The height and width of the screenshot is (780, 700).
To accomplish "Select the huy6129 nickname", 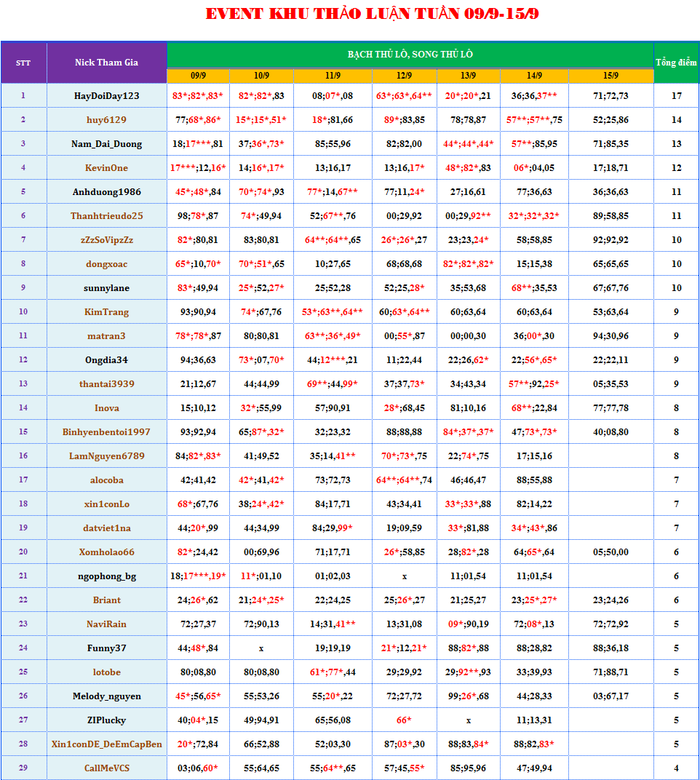I will coord(106,119).
